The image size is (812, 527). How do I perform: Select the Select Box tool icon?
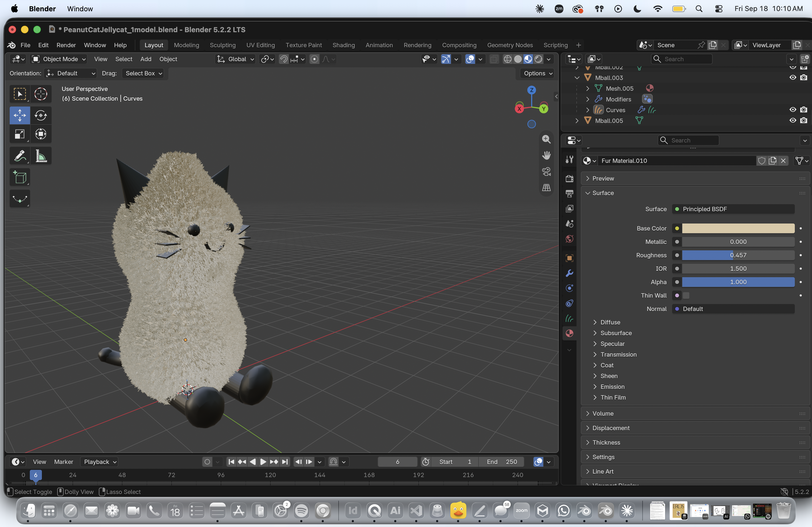(20, 94)
